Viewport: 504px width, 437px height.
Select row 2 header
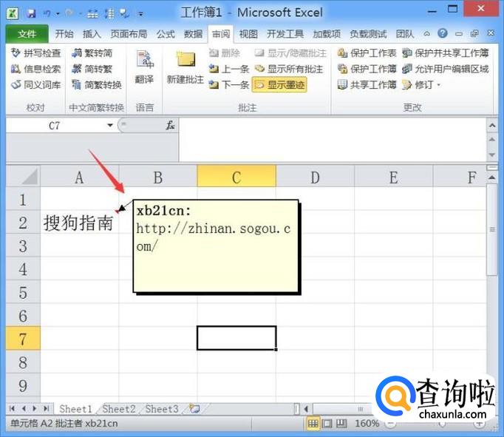point(23,223)
